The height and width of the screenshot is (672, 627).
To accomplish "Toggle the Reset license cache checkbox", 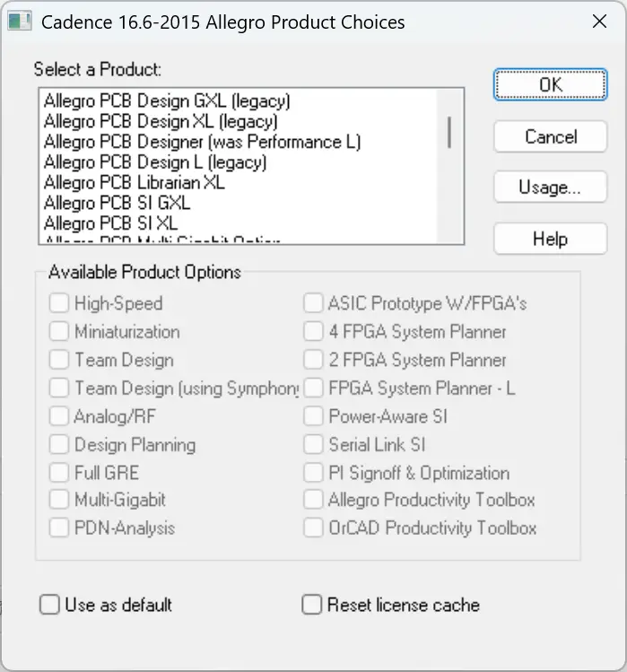I will tap(312, 605).
